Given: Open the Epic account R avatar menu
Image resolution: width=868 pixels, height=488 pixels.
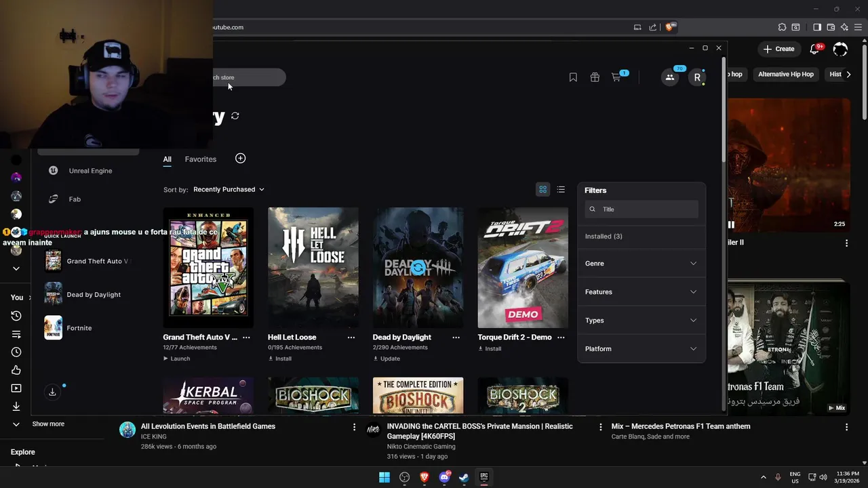Looking at the screenshot, I should pyautogui.click(x=697, y=77).
